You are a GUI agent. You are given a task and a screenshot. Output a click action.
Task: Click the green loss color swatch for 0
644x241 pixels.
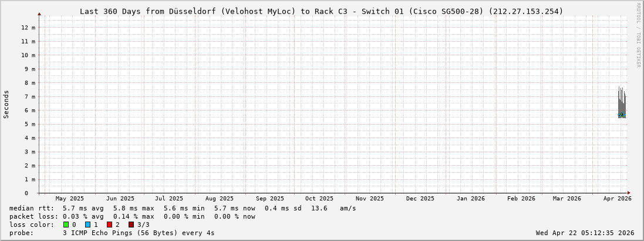pyautogui.click(x=66, y=225)
